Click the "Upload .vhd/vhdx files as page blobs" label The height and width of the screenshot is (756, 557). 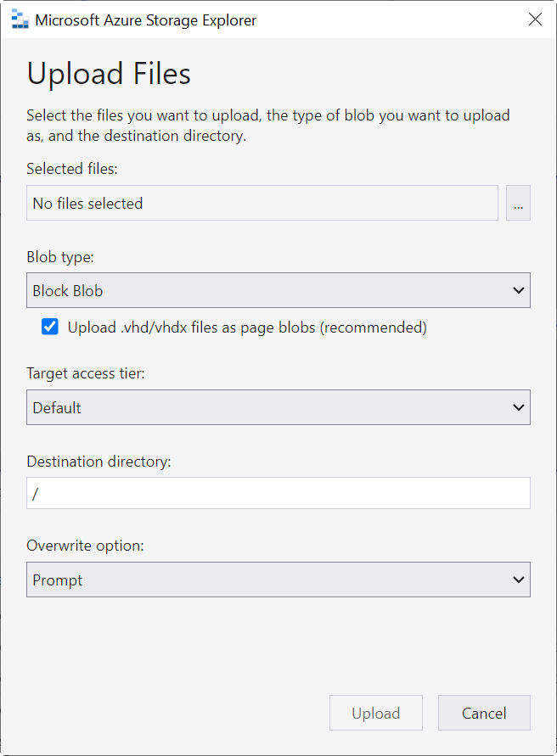click(x=247, y=327)
